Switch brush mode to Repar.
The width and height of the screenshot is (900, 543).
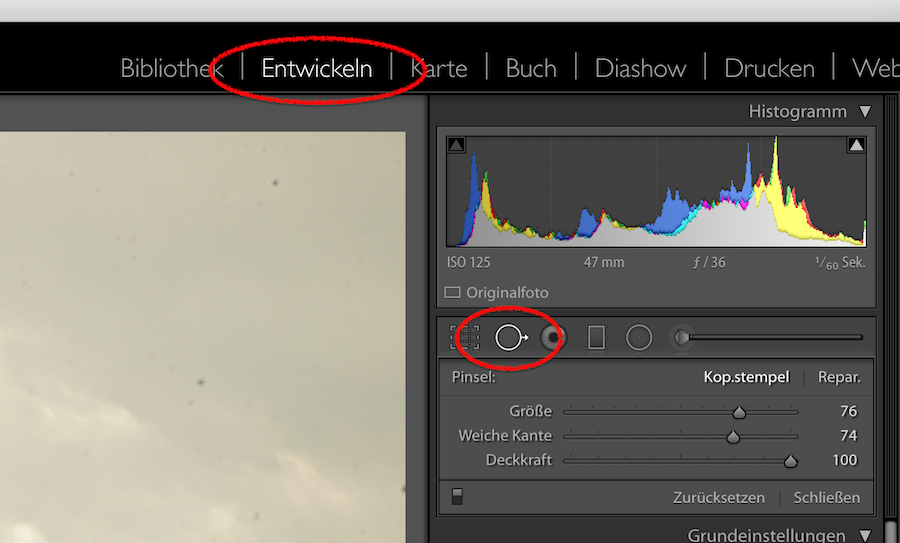839,377
